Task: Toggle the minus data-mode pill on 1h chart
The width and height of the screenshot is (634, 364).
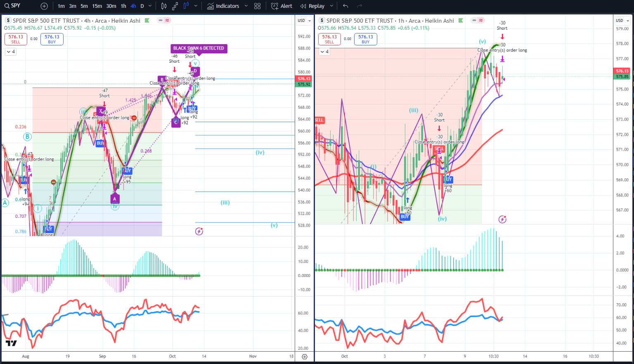Action: click(474, 20)
